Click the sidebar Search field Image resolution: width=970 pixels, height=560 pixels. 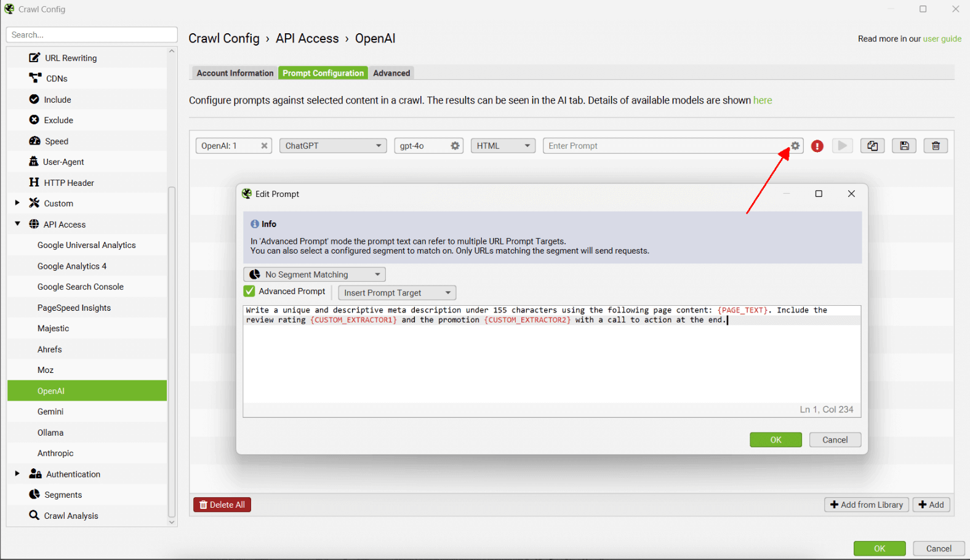click(92, 35)
